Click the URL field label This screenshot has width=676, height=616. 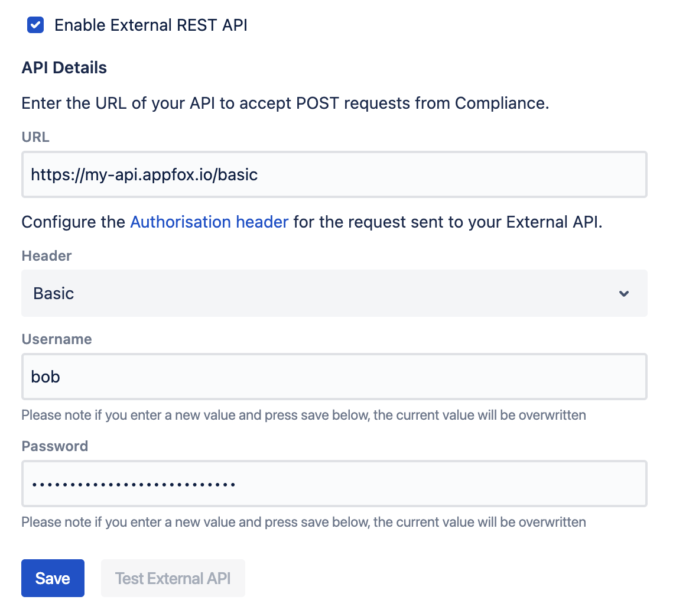point(35,138)
